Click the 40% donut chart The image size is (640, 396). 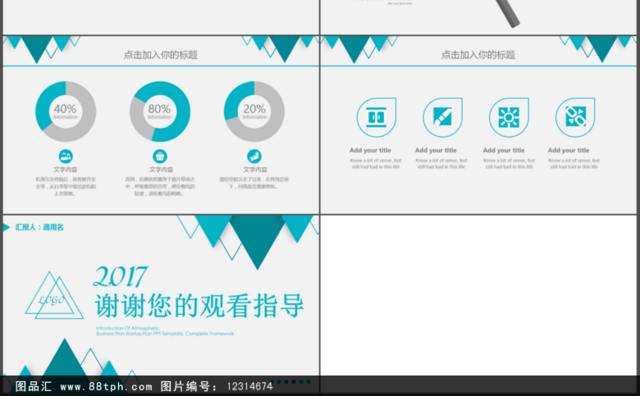(66, 111)
